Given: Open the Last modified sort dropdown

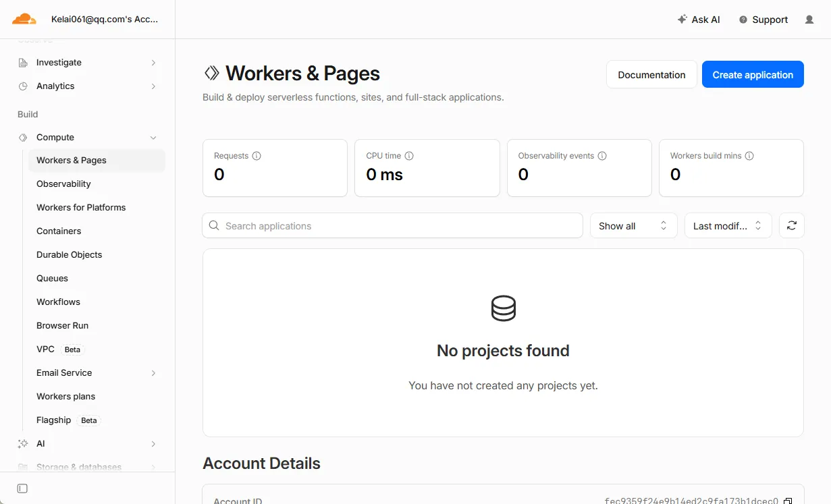Looking at the screenshot, I should coord(728,226).
